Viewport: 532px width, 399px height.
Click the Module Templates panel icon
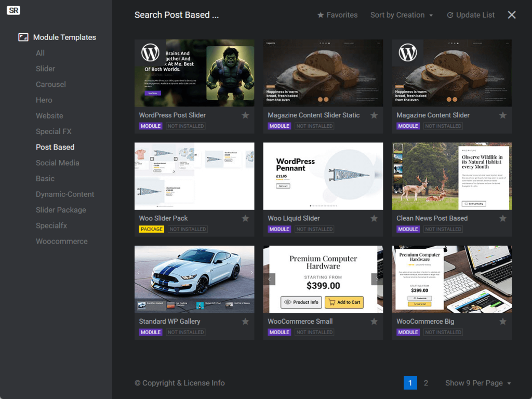point(23,37)
